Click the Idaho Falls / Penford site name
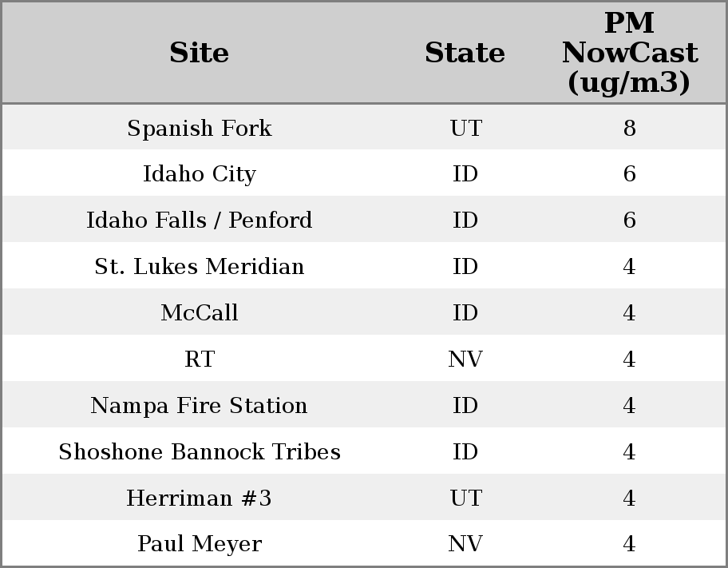The image size is (728, 568). click(x=199, y=220)
